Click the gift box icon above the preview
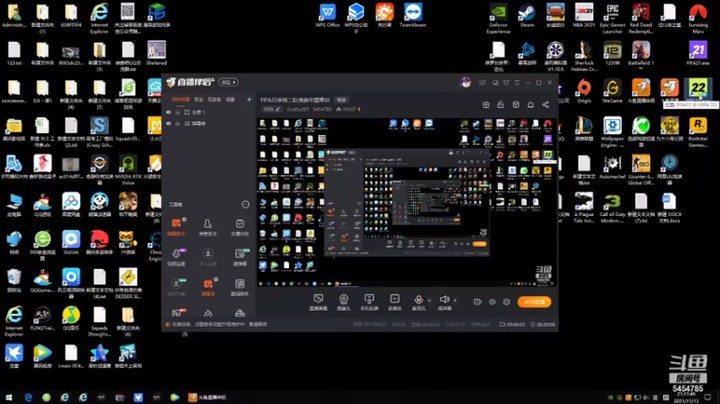This screenshot has width=720, height=404. 486,105
